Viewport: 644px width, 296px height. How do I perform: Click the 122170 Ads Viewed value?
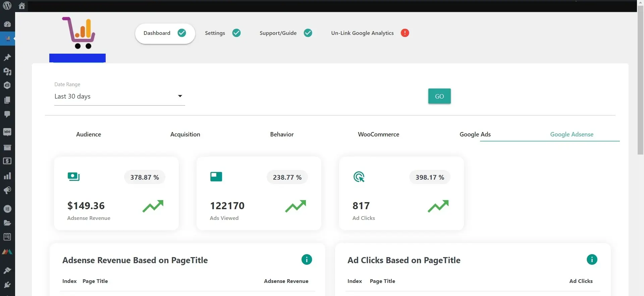point(227,205)
